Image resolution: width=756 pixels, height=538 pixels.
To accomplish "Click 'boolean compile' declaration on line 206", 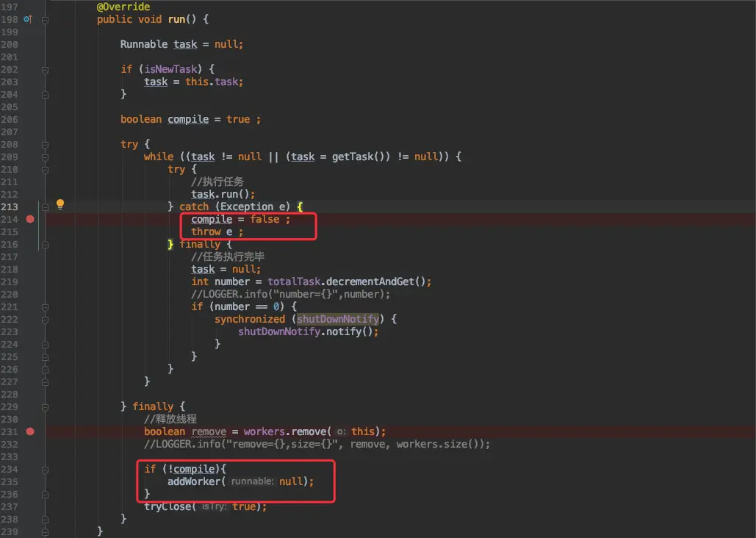I will click(x=165, y=119).
